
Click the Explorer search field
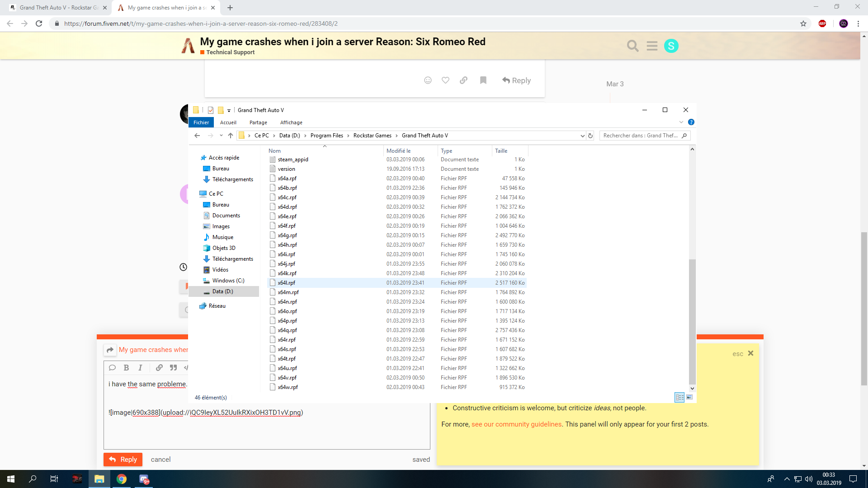coord(644,136)
